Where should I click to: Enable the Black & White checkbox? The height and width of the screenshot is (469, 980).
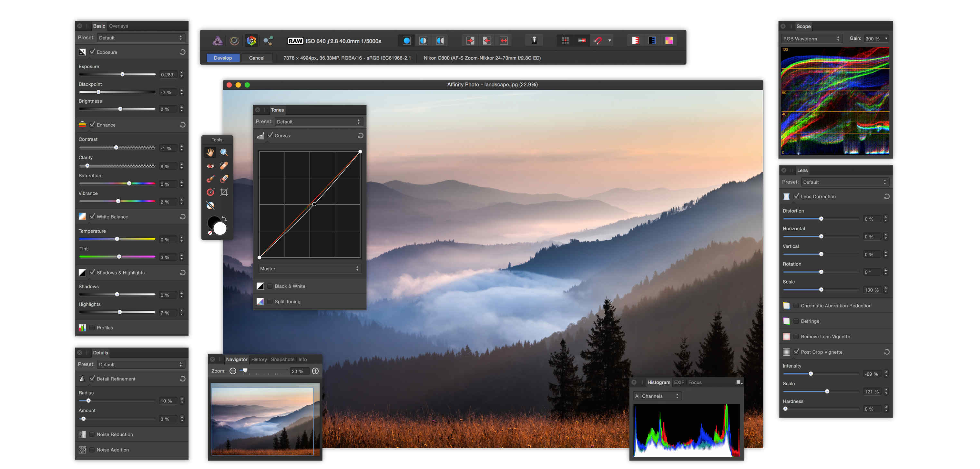(270, 286)
